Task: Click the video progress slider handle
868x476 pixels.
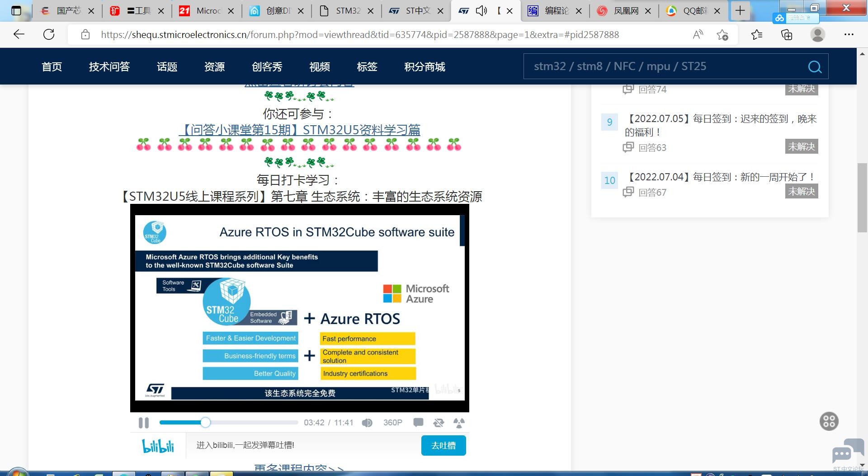Action: [x=205, y=423]
